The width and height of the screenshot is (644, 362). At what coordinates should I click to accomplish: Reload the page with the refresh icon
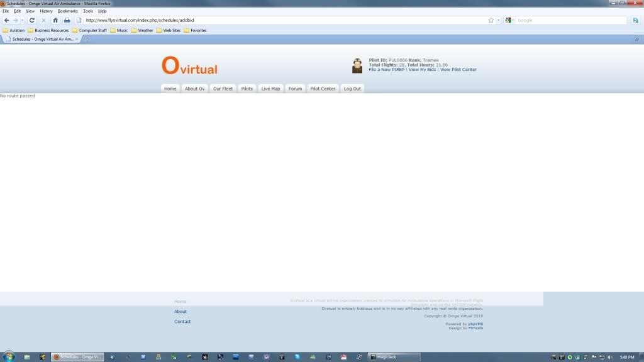coord(31,20)
